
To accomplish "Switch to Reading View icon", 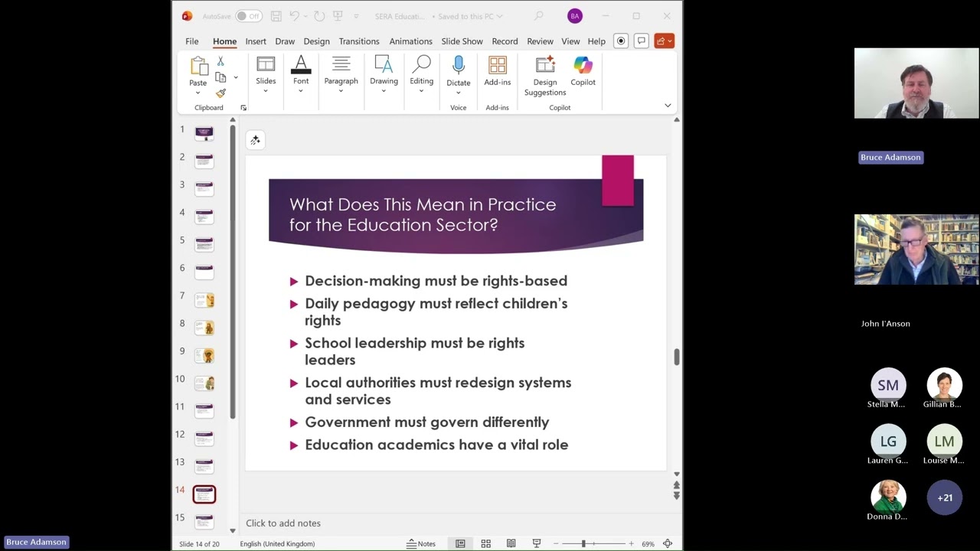I will [x=511, y=544].
